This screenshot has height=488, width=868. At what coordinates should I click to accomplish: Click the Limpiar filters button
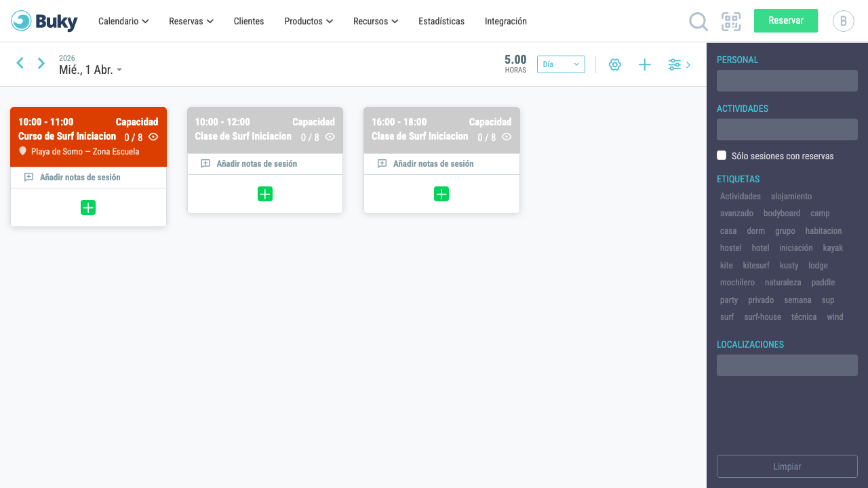click(x=787, y=466)
